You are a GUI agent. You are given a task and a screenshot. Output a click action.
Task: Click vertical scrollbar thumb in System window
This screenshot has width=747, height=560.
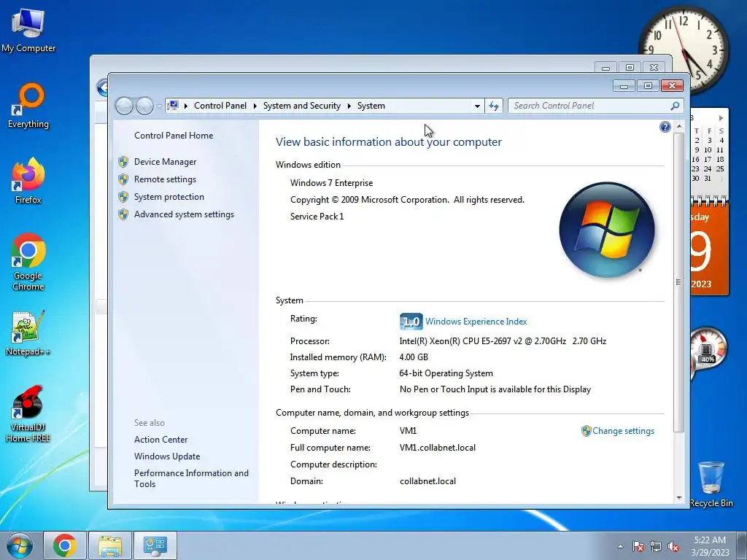click(679, 282)
